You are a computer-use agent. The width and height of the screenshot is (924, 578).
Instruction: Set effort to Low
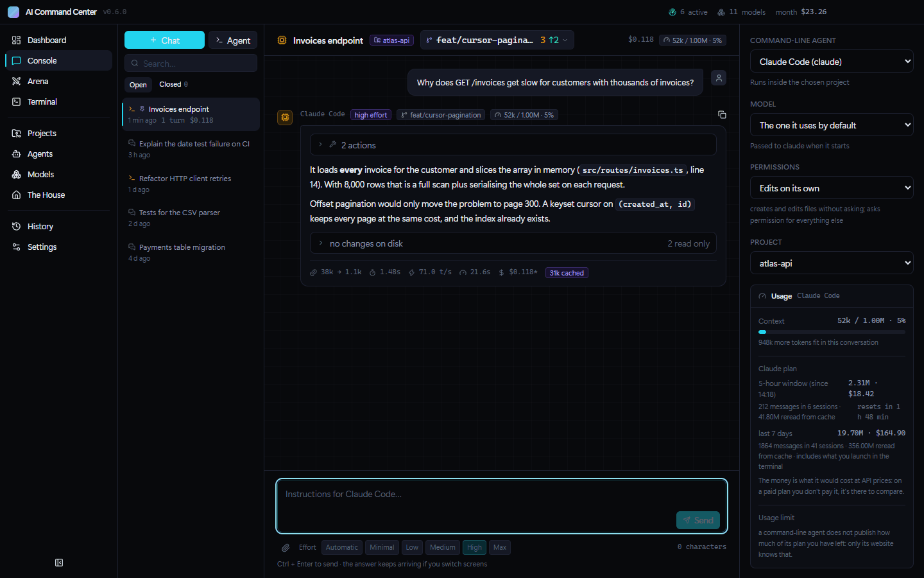tap(412, 547)
